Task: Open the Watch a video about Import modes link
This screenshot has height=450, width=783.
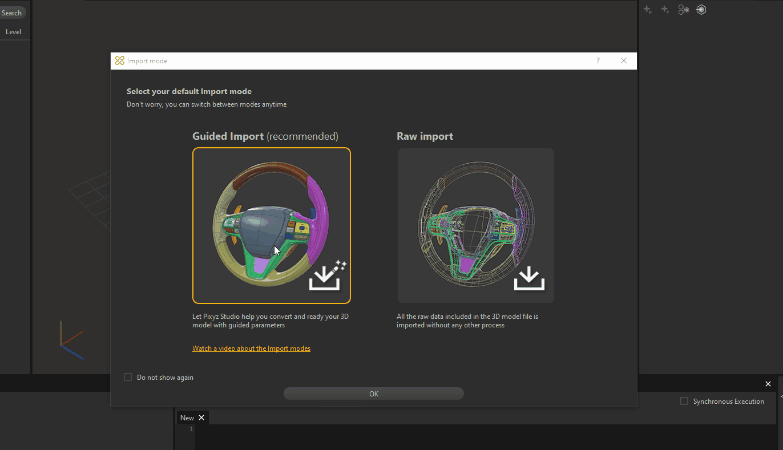Action: pyautogui.click(x=251, y=348)
